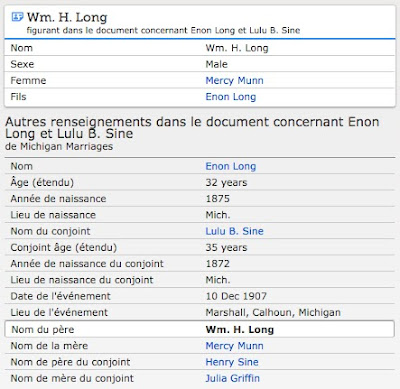Select the highlighted Nom du père row

(200, 329)
